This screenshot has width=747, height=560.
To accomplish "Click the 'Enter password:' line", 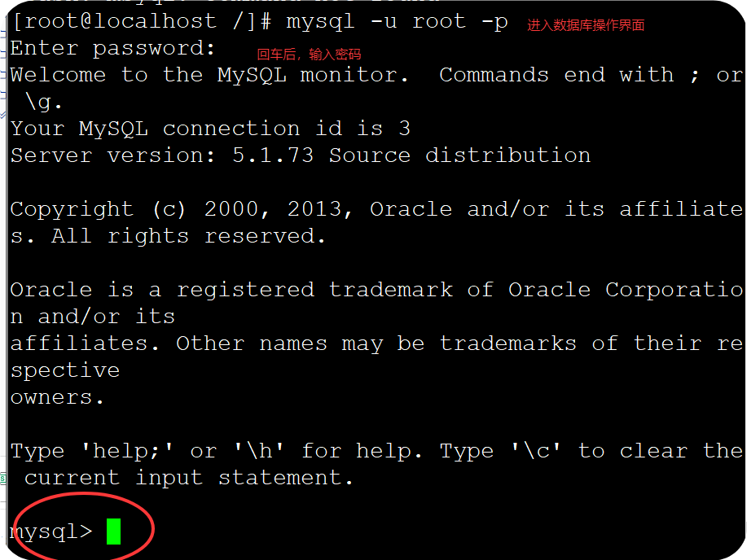I will coord(113,49).
